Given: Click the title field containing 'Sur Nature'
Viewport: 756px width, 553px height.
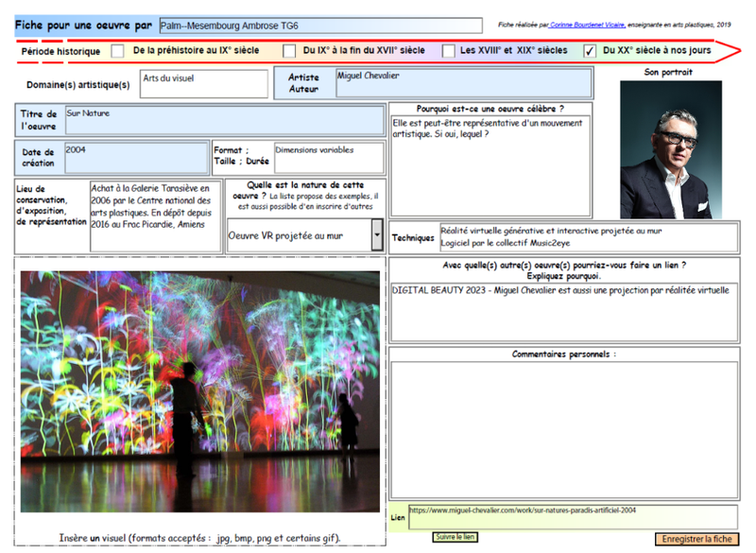Looking at the screenshot, I should coord(225,121).
